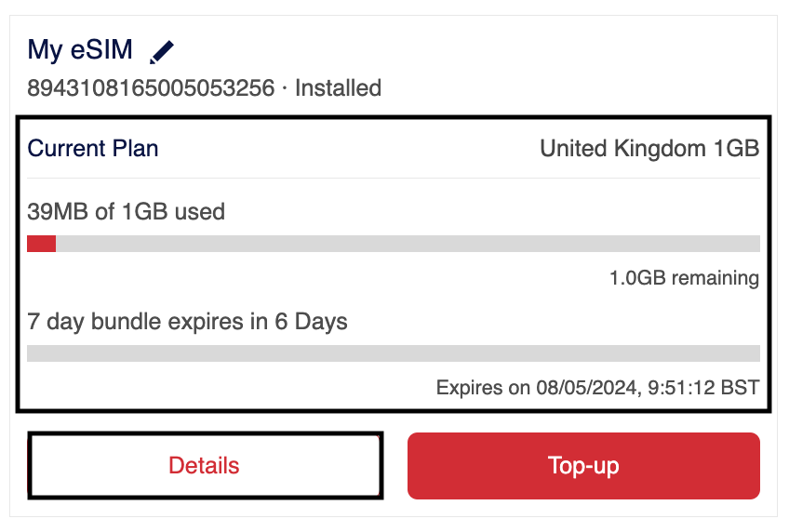This screenshot has width=789, height=532.
Task: Select the My eSIM title text
Action: pos(81,49)
